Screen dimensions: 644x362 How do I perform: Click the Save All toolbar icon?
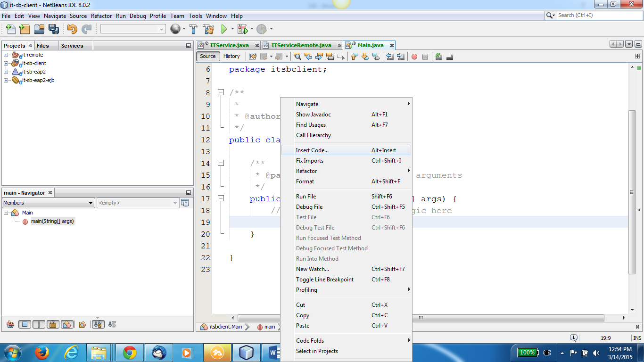pyautogui.click(x=53, y=29)
